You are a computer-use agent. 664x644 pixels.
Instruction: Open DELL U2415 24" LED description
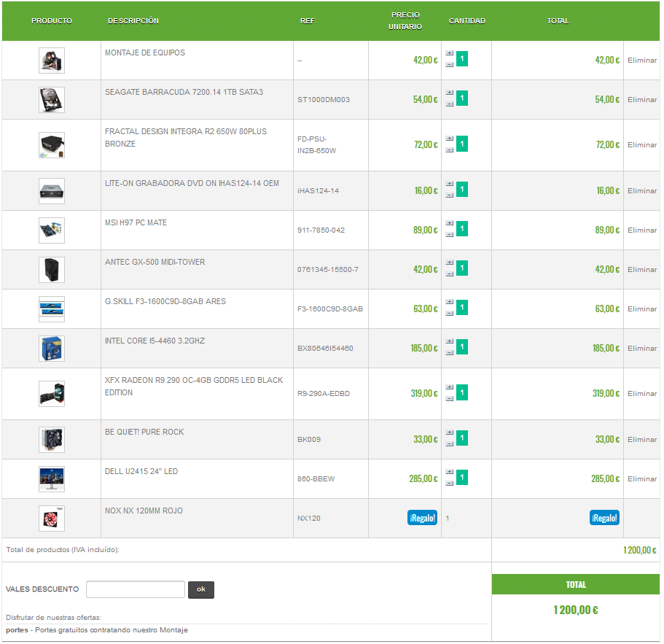coord(141,472)
